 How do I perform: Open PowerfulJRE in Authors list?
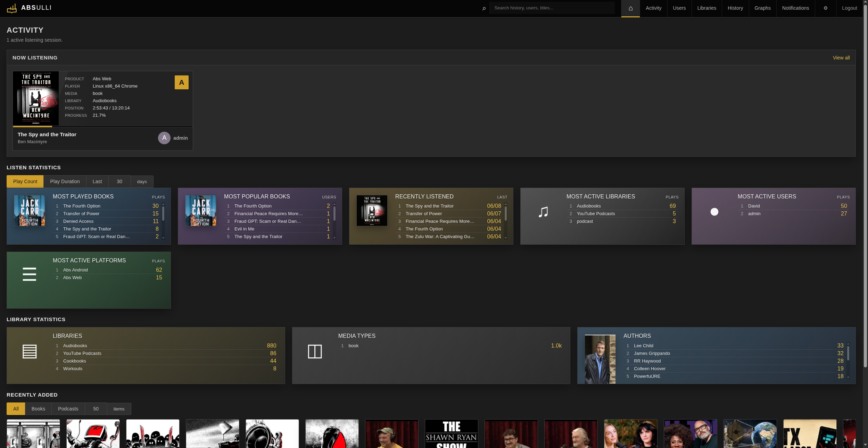pyautogui.click(x=647, y=376)
